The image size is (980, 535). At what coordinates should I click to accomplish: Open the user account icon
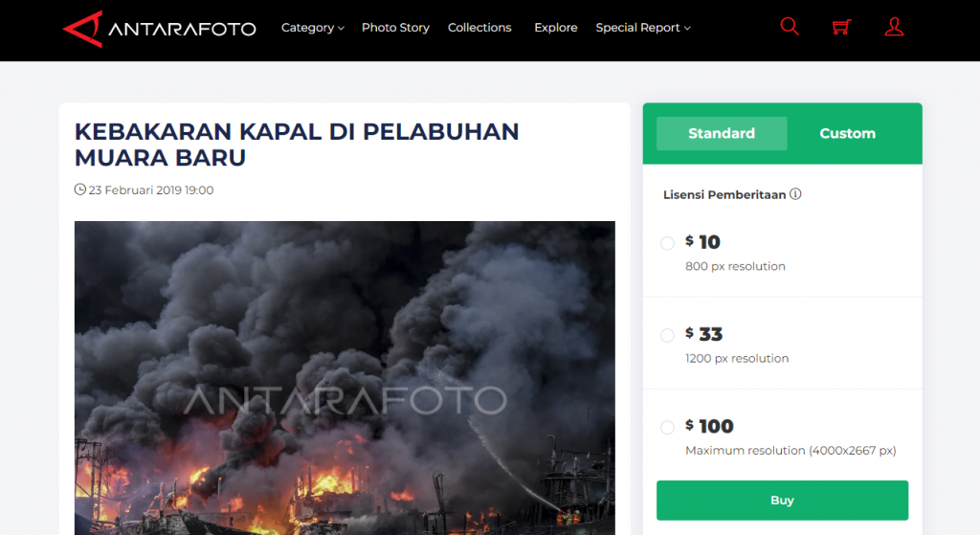tap(894, 26)
